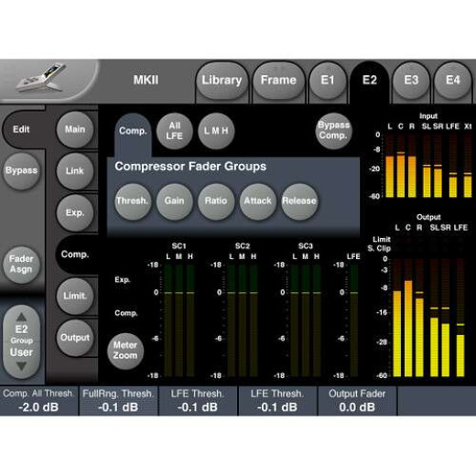Choose the Release fader group
Image resolution: width=476 pixels, height=476 pixels.
click(x=299, y=201)
